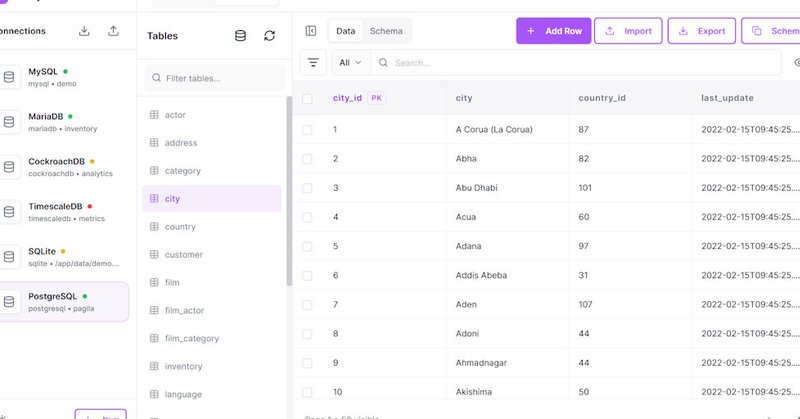
Task: Open the address table
Action: 212,143
